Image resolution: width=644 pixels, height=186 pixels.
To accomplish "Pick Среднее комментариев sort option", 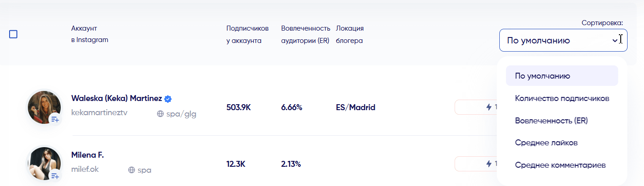I will [x=560, y=165].
